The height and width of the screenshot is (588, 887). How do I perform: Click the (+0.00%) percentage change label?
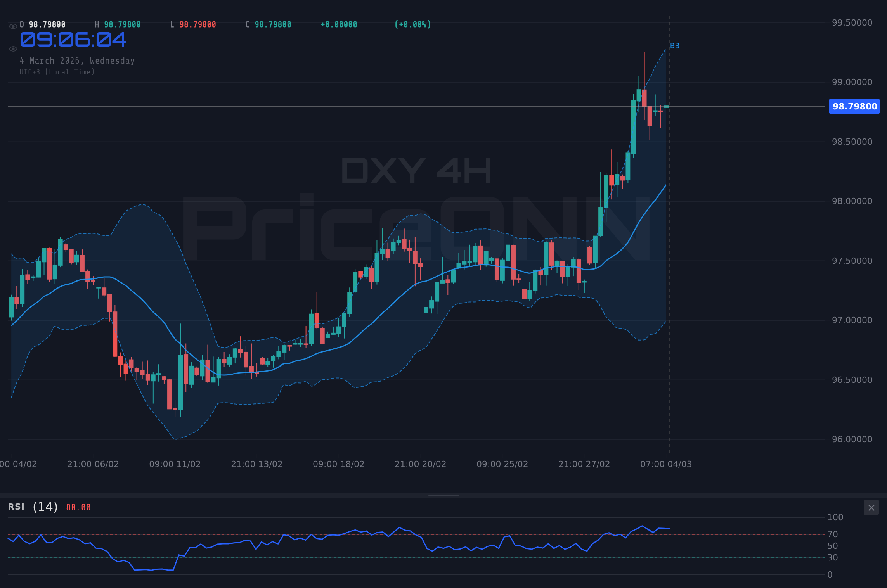[x=412, y=24]
